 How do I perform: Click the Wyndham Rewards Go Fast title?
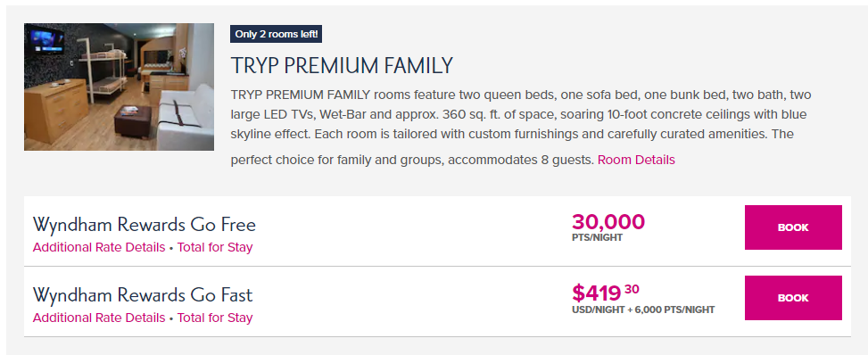tap(143, 294)
